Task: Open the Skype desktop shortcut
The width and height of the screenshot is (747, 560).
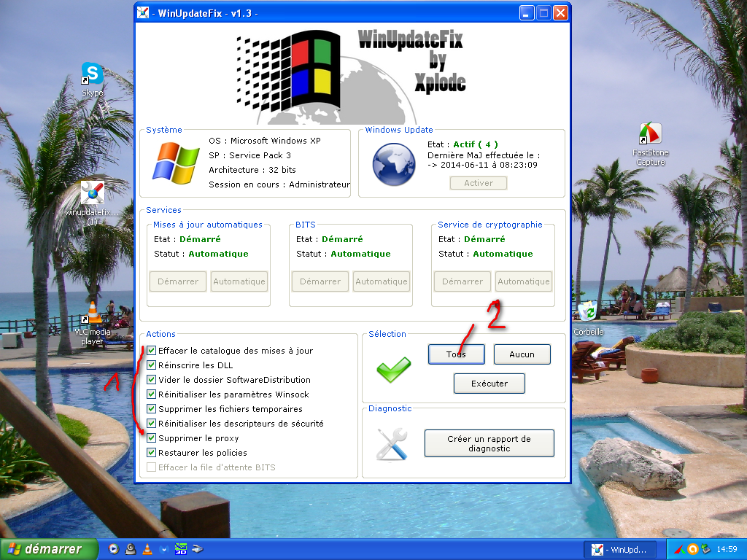Action: point(92,79)
